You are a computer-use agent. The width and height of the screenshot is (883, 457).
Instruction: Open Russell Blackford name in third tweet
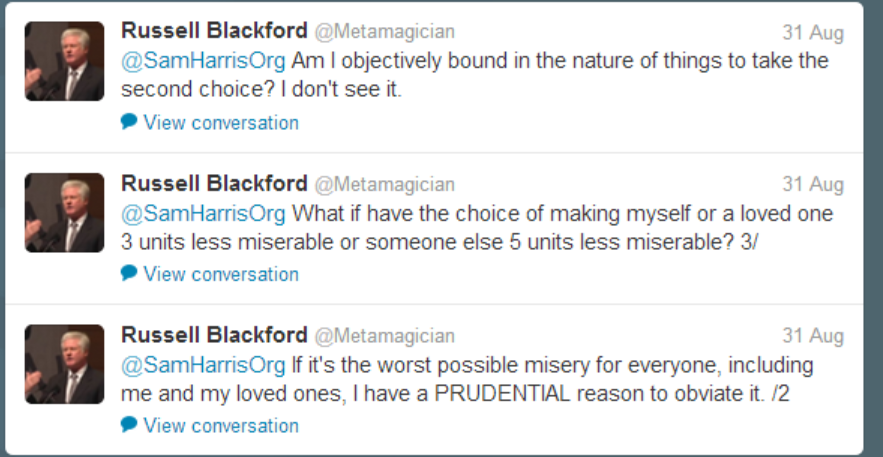click(214, 335)
